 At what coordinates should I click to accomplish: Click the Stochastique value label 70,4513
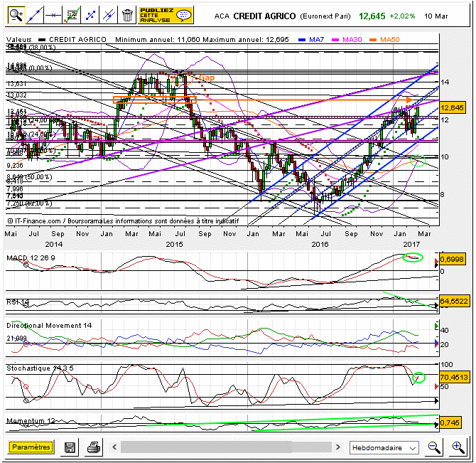[454, 377]
